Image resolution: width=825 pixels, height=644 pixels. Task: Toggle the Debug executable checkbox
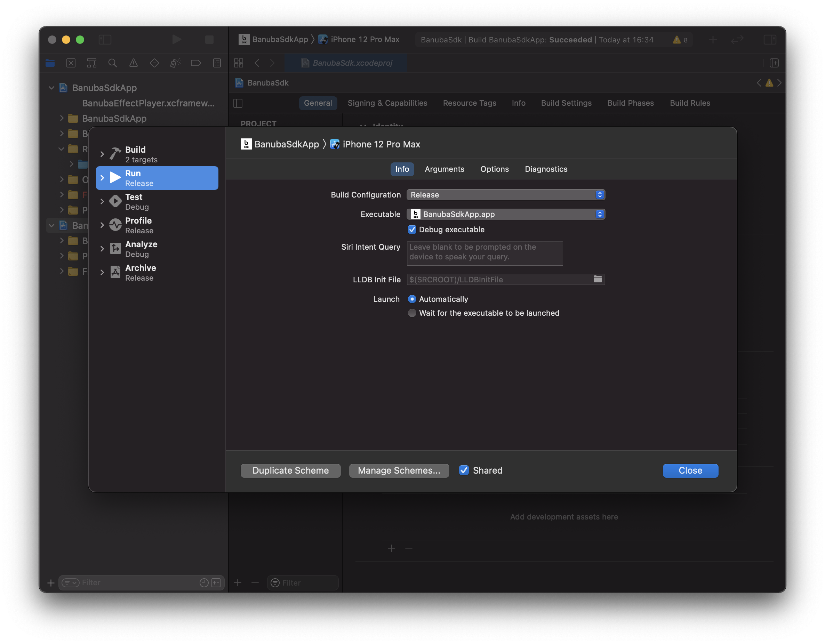pos(412,230)
